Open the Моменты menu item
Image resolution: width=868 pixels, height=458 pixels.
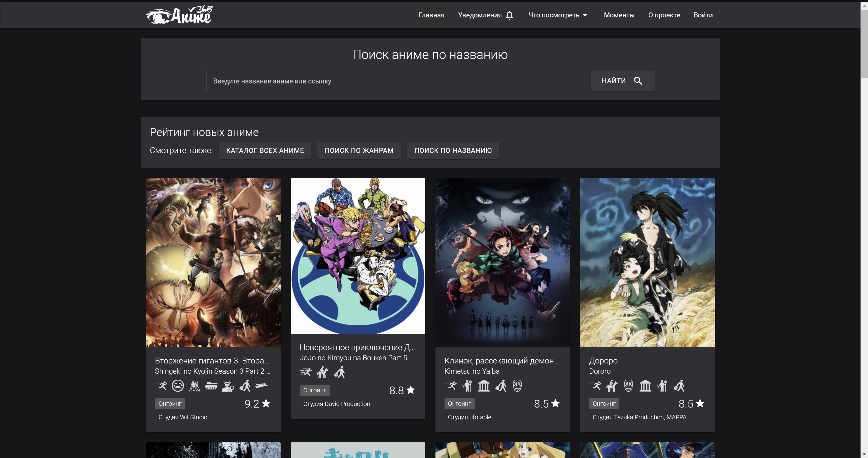[x=619, y=15]
